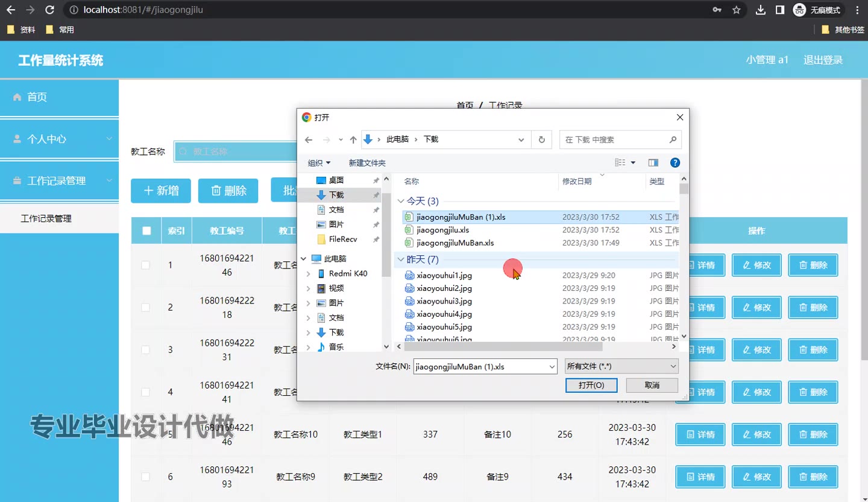The width and height of the screenshot is (868, 502).
Task: Check the select-all header checkbox
Action: coord(146,230)
